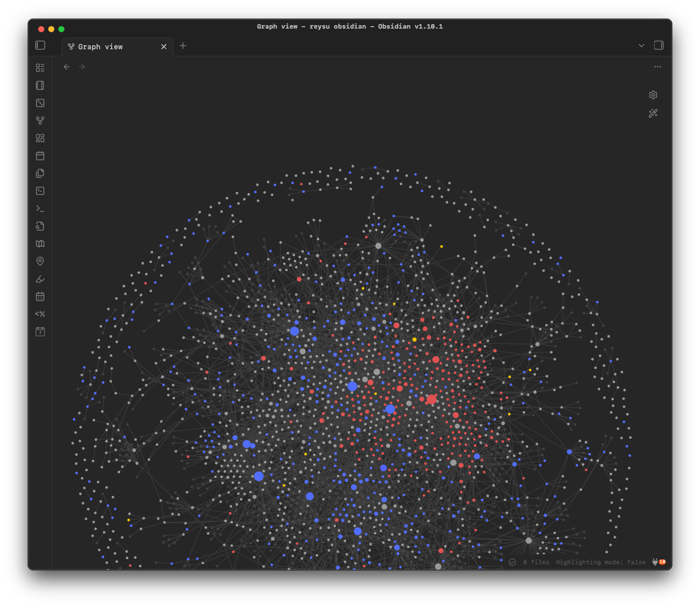
Task: Open the canvas grid icon in the sidebar
Action: [40, 138]
